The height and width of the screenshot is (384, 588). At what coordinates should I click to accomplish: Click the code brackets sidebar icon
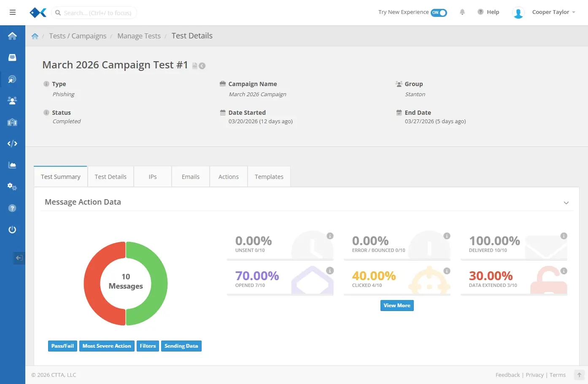pyautogui.click(x=12, y=143)
